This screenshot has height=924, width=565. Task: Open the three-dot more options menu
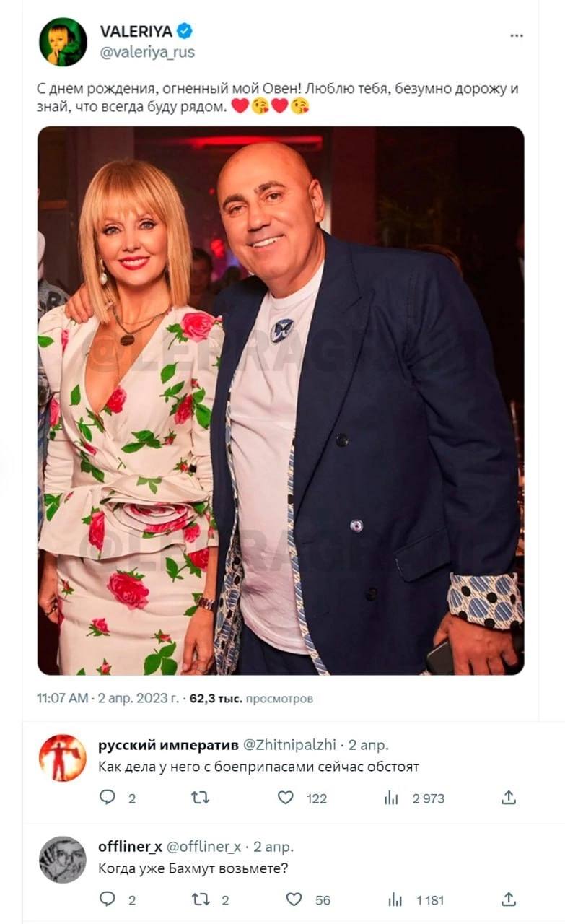(516, 35)
